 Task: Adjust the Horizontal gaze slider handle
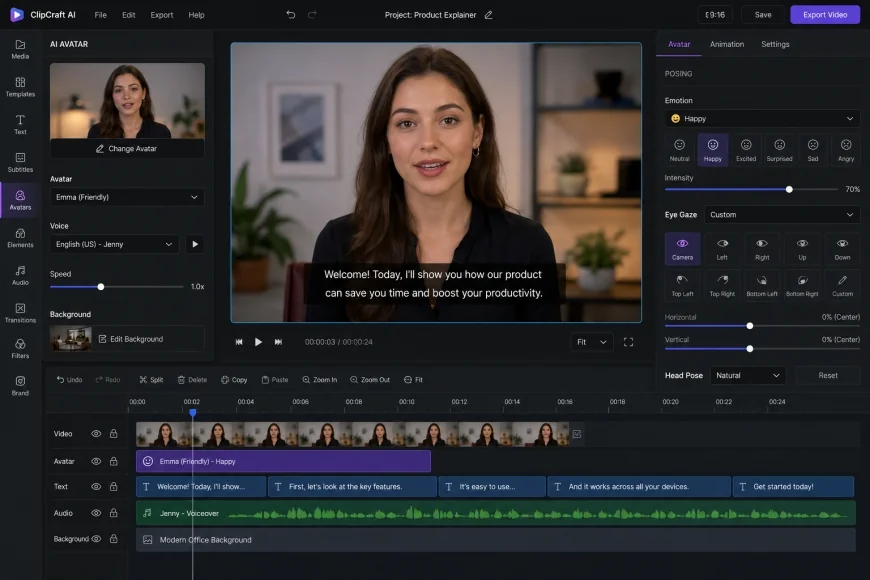click(x=750, y=326)
